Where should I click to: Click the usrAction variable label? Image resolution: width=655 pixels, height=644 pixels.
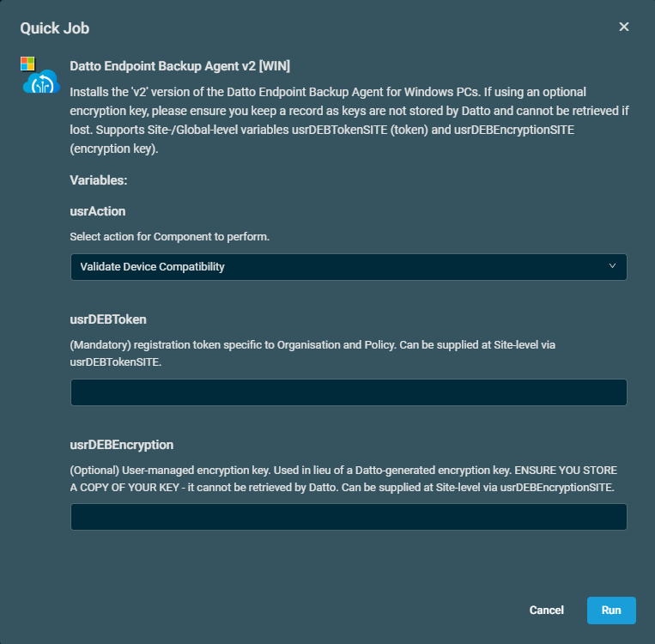coord(98,211)
